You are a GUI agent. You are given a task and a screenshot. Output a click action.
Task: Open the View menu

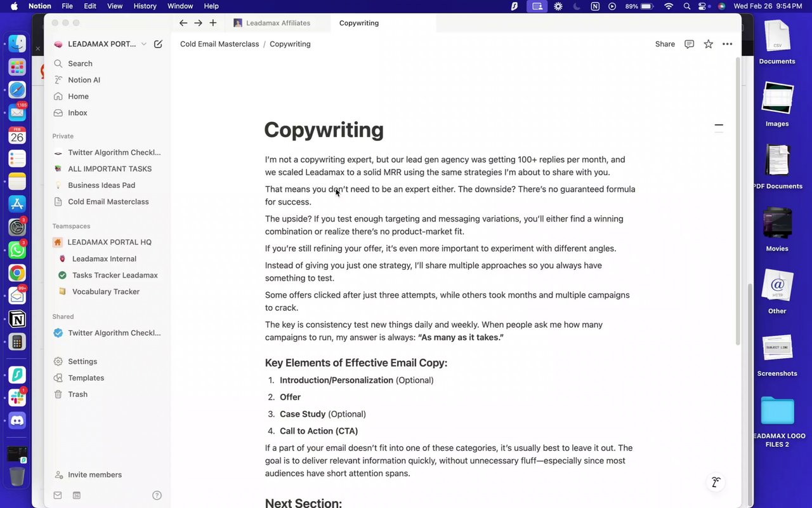pos(115,6)
